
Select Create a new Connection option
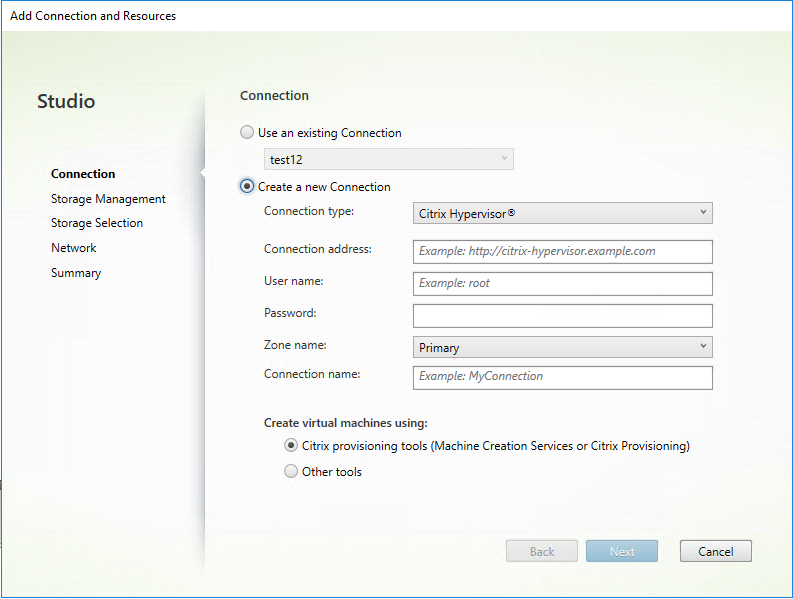pos(247,187)
